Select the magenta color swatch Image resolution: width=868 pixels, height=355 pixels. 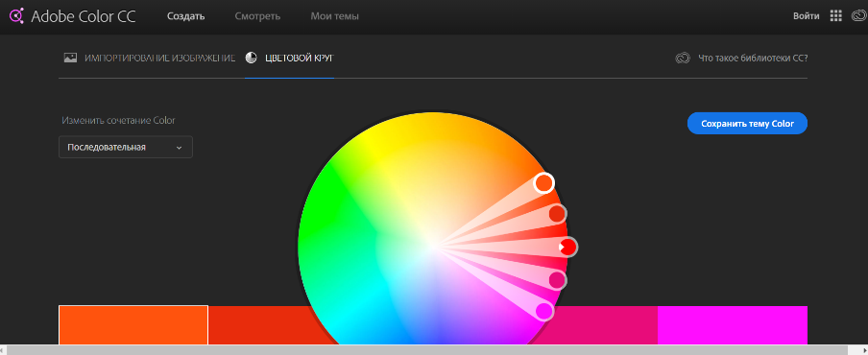(x=733, y=325)
